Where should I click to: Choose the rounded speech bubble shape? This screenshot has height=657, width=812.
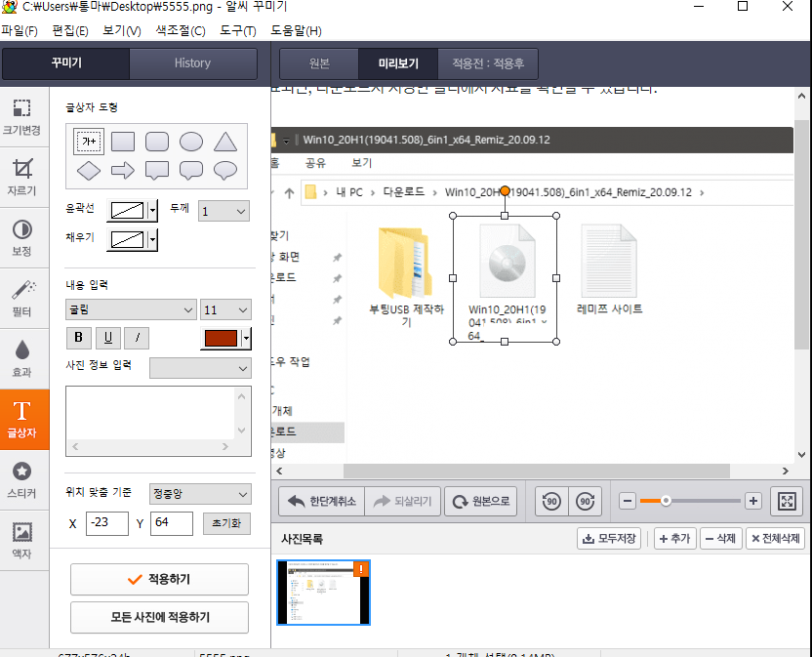(x=191, y=171)
